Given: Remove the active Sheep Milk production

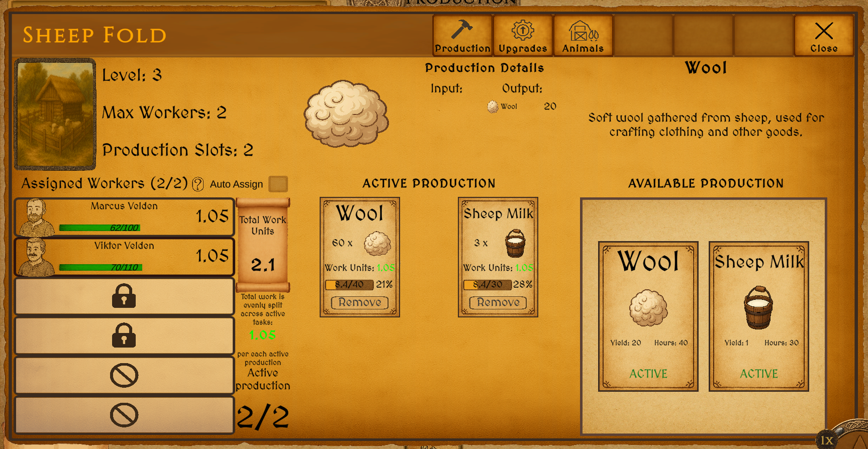Looking at the screenshot, I should click(x=498, y=302).
